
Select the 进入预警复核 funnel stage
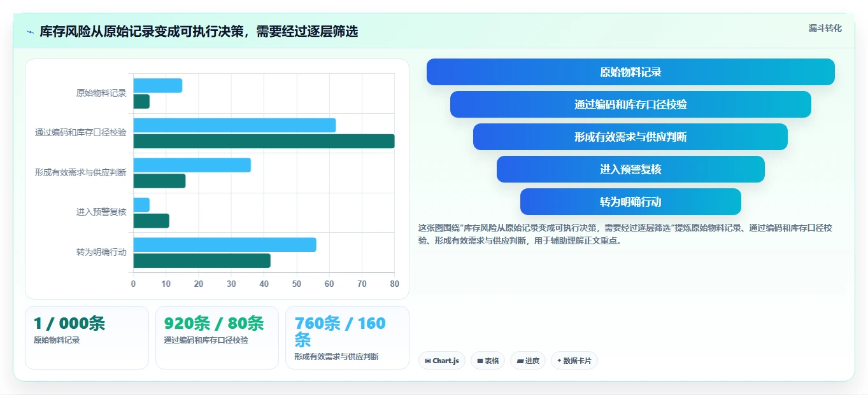[630, 169]
